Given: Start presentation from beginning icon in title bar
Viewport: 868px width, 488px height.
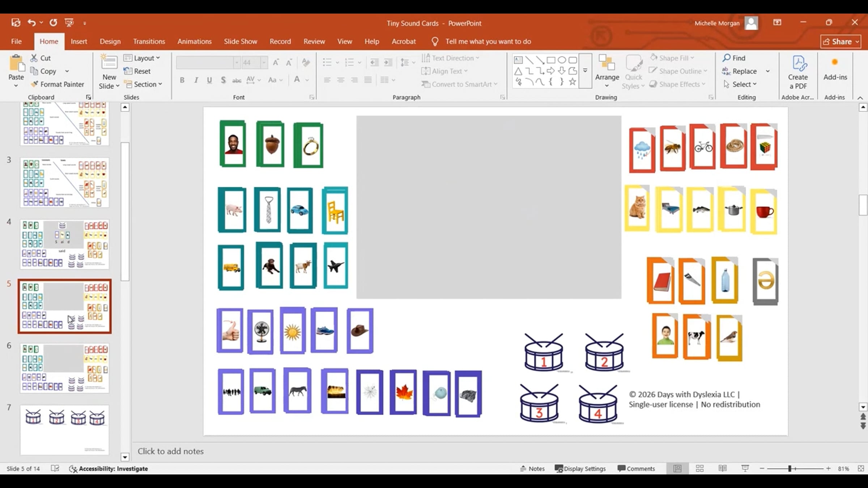Looking at the screenshot, I should coord(69,23).
